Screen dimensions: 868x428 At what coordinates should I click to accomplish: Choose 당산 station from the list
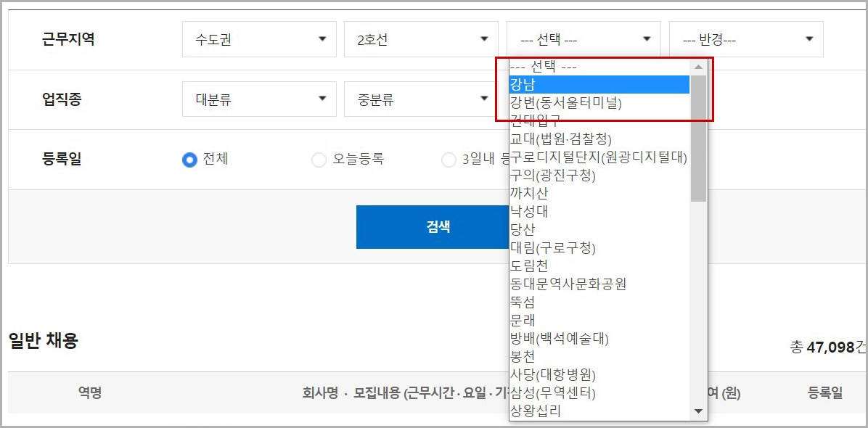(599, 229)
